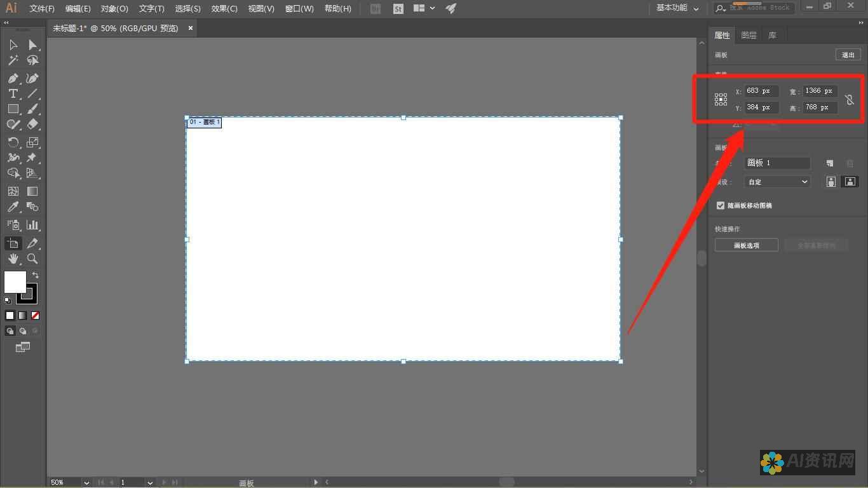
Task: Open the 效果(C) menu
Action: (x=224, y=9)
